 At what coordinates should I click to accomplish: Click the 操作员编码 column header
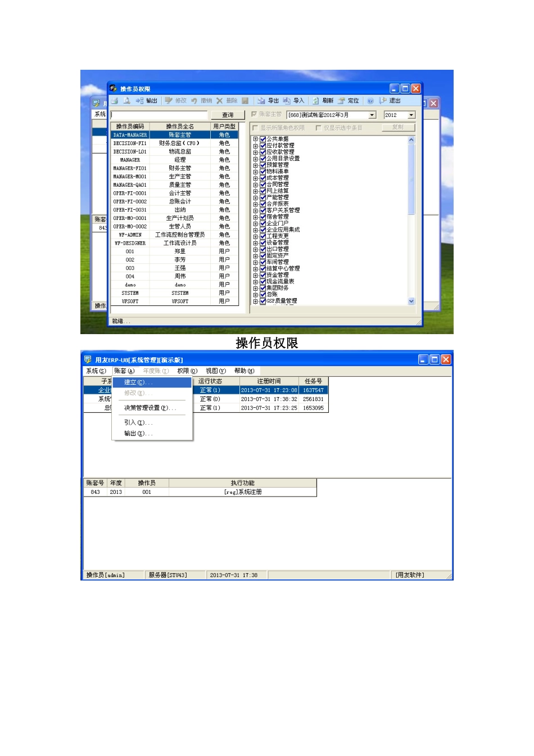point(130,127)
